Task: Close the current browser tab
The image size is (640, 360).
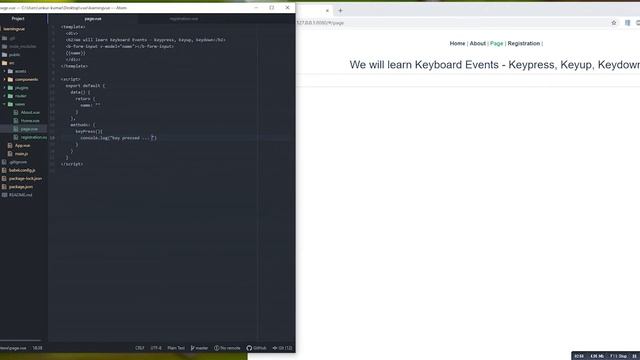Action: pos(327,11)
